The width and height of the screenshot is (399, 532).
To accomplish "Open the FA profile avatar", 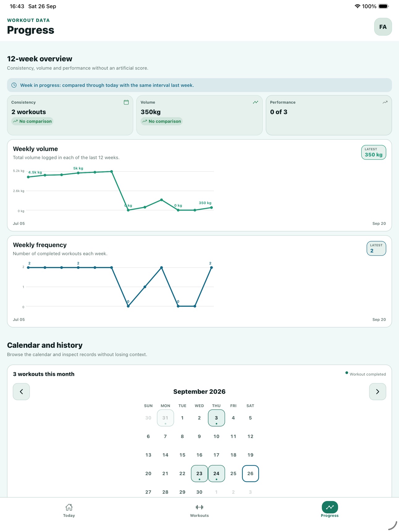I will pyautogui.click(x=383, y=27).
